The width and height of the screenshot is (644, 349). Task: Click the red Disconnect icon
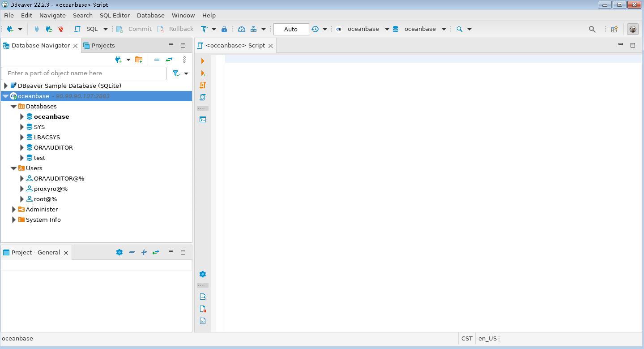click(x=60, y=29)
